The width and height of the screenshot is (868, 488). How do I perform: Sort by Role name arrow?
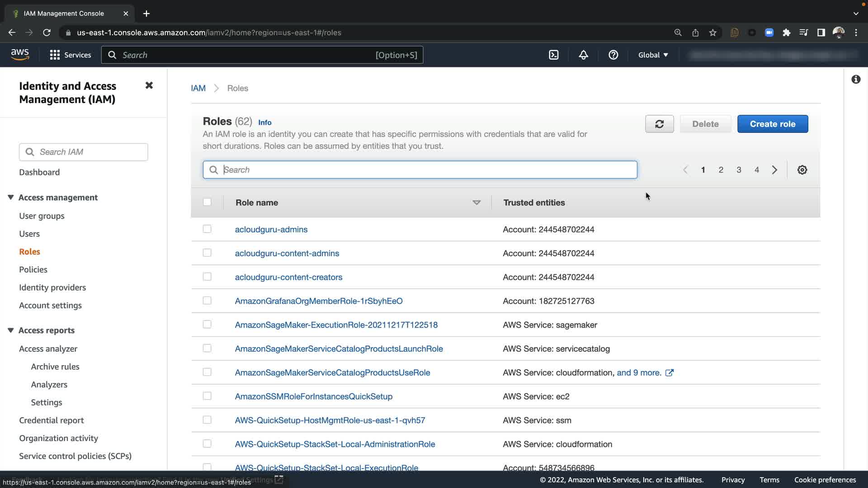(476, 202)
